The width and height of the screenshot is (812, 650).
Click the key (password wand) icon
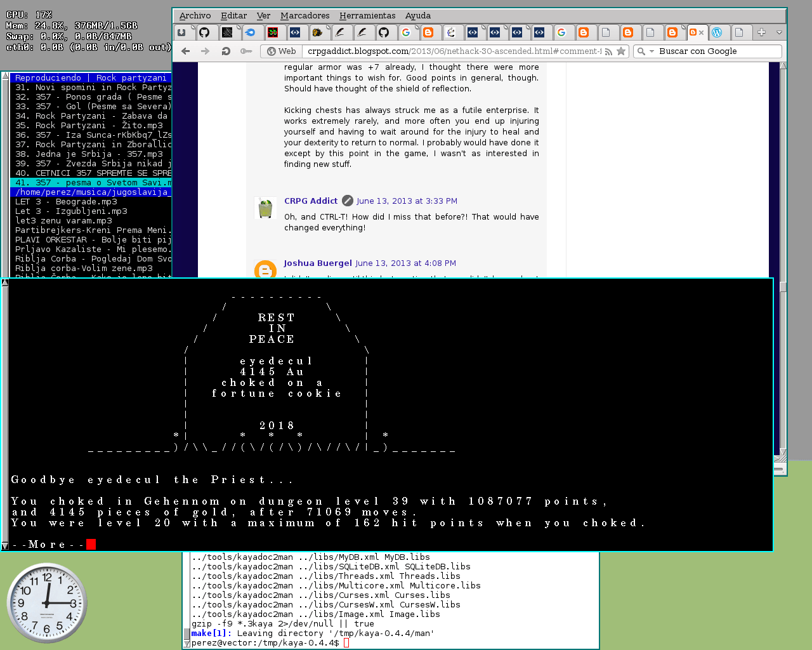(246, 51)
